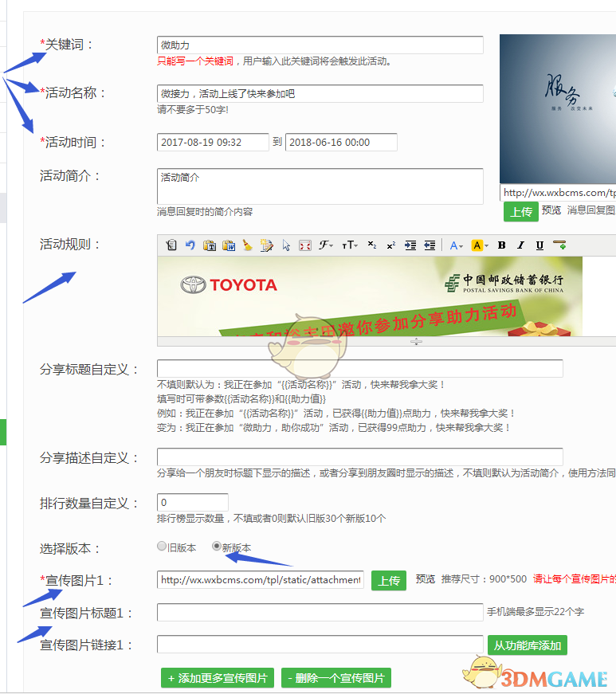
Task: Click the text 只能写一个关键词
Action: (195, 61)
